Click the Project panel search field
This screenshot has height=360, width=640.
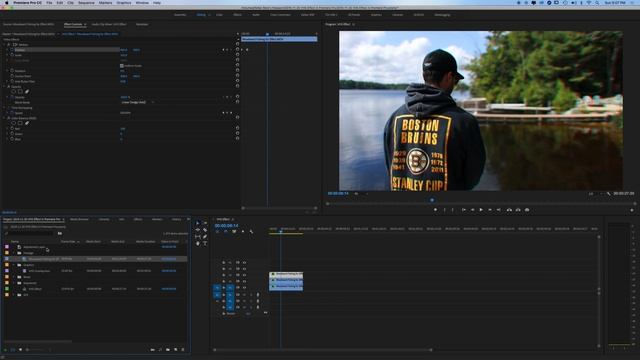tap(31, 233)
